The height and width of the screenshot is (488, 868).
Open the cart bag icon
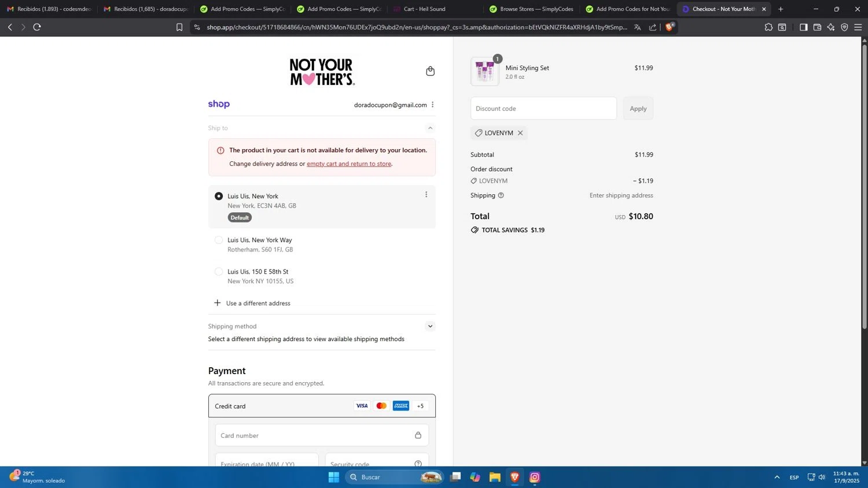[x=430, y=71]
